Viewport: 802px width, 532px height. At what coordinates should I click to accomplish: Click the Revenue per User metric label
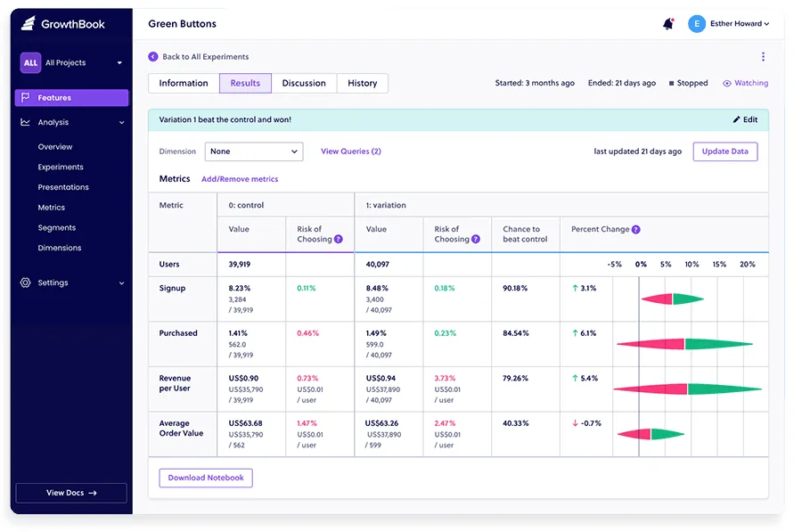coord(175,383)
